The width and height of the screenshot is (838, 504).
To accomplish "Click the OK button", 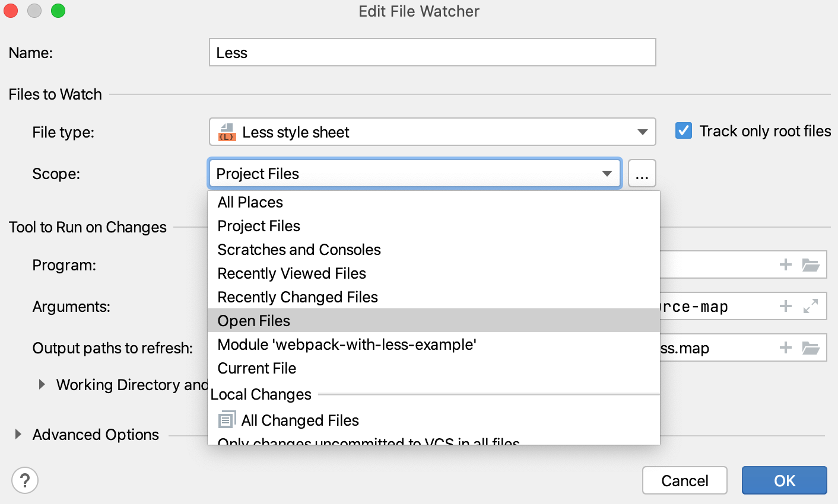I will click(784, 480).
